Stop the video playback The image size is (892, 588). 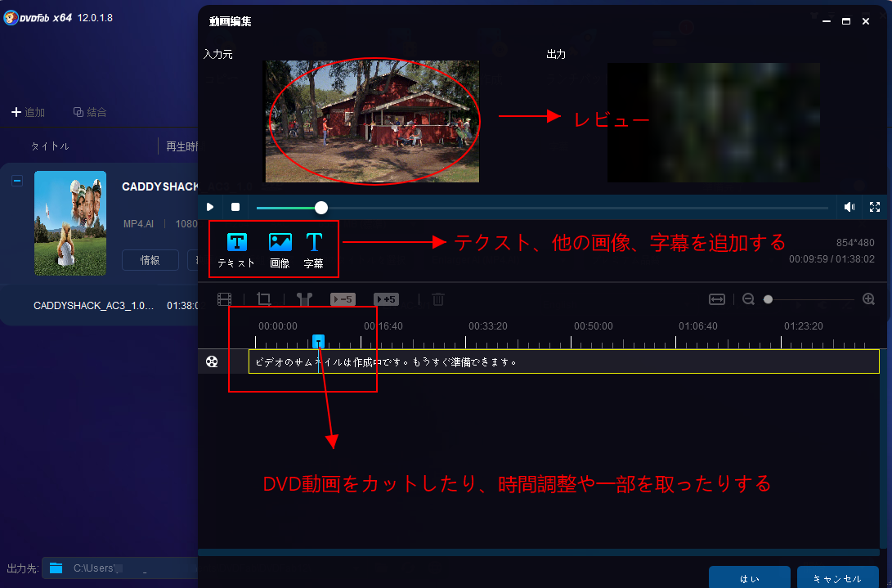(235, 208)
